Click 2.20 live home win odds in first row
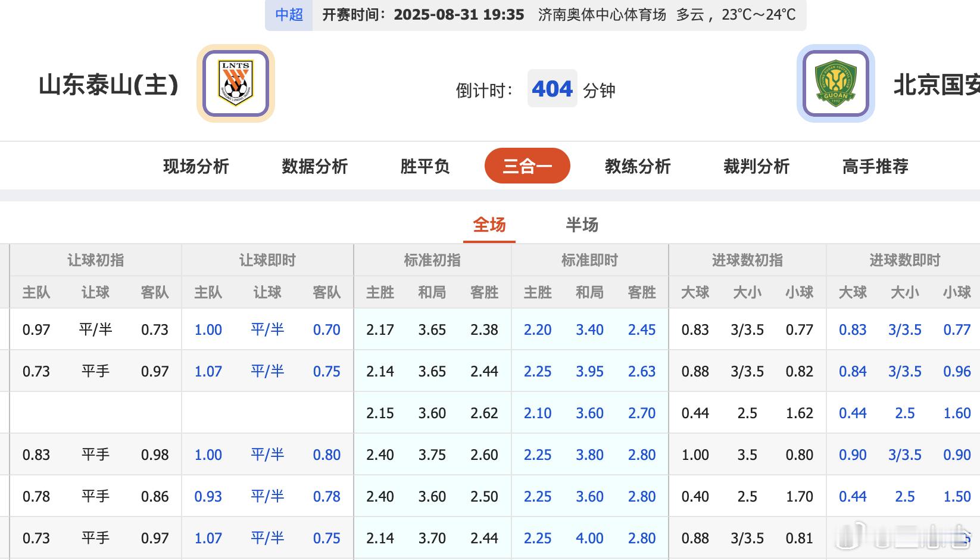 click(x=538, y=329)
